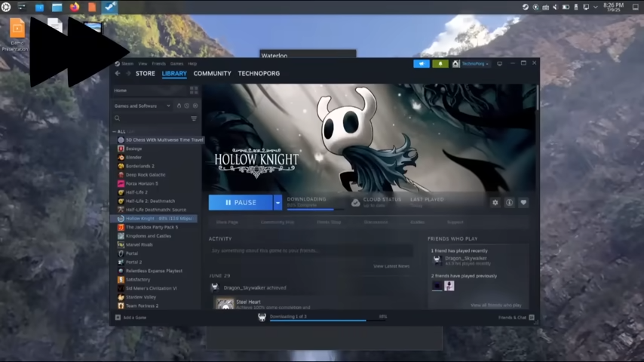Click the ready-to-play filter icon

(x=195, y=106)
